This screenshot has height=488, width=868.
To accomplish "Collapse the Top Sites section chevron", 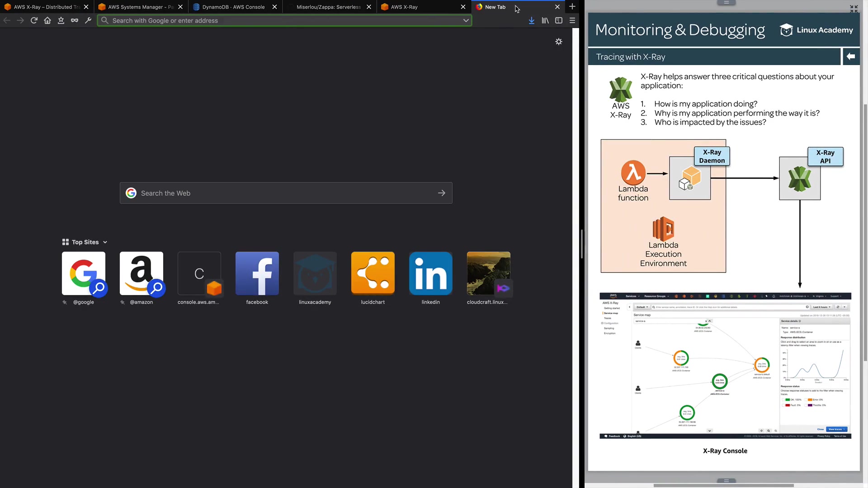I will coord(105,242).
